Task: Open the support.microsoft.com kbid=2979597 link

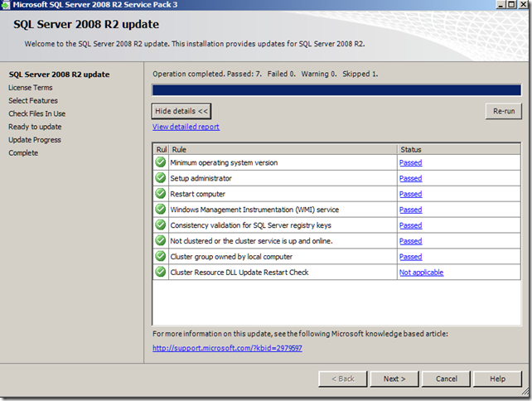Action: coord(227,348)
